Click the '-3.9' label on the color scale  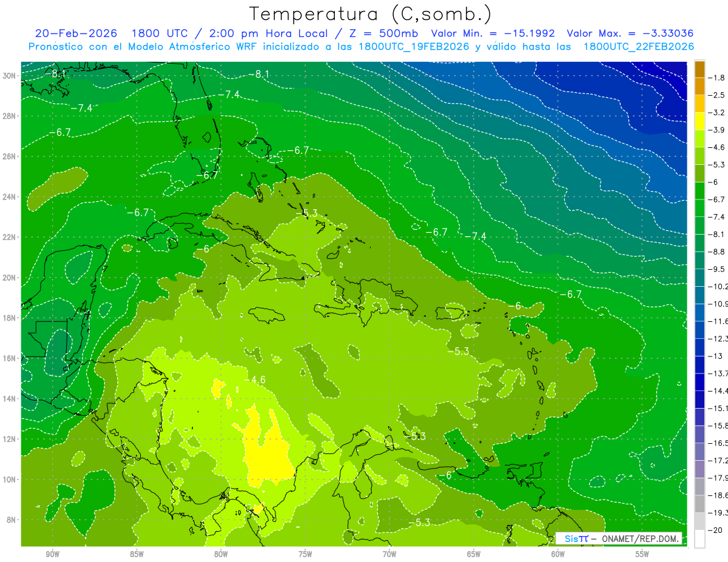coord(718,130)
